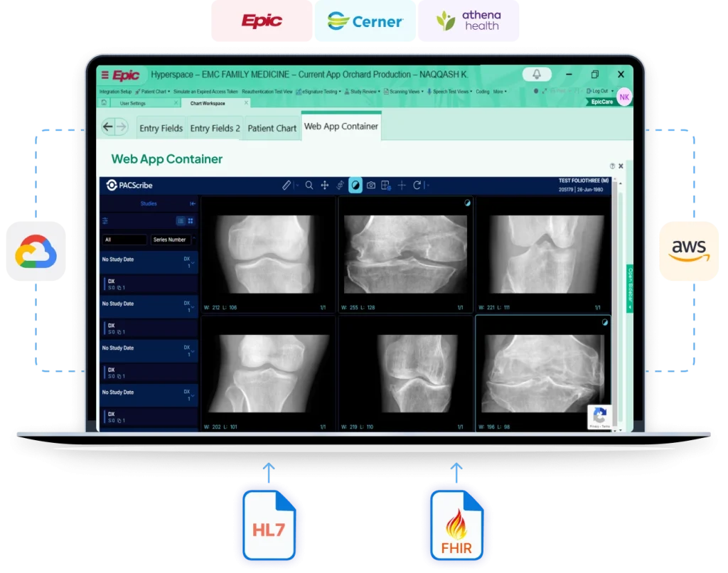Click the AWS logo
This screenshot has height=573, width=728.
click(689, 251)
